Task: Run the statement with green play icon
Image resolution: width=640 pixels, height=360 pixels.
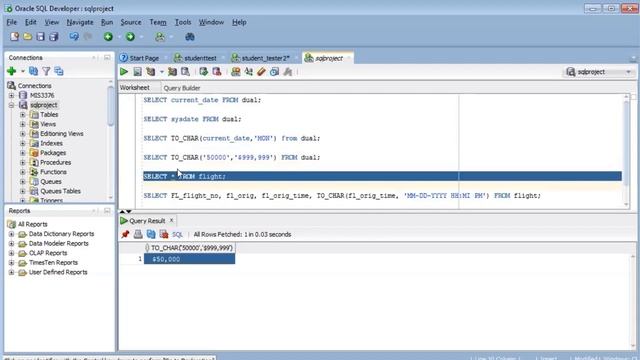Action: coord(124,72)
